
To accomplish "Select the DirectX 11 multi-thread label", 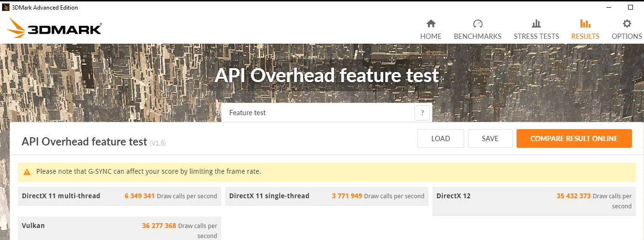I will pyautogui.click(x=61, y=196).
